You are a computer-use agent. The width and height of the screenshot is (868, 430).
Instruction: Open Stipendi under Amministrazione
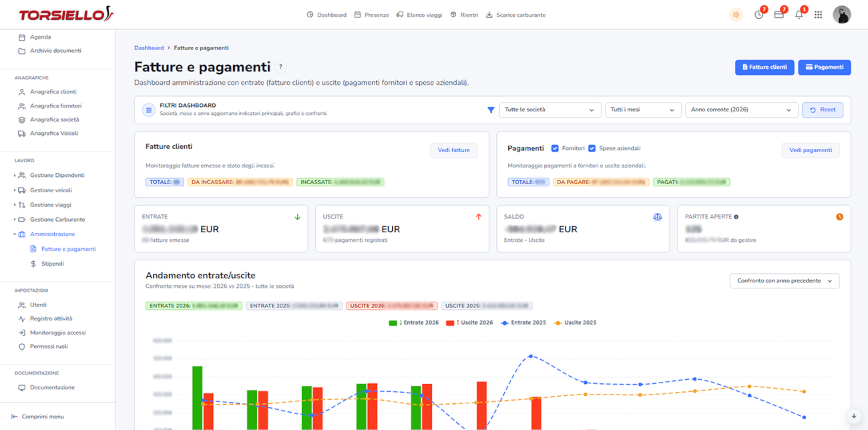pos(53,264)
